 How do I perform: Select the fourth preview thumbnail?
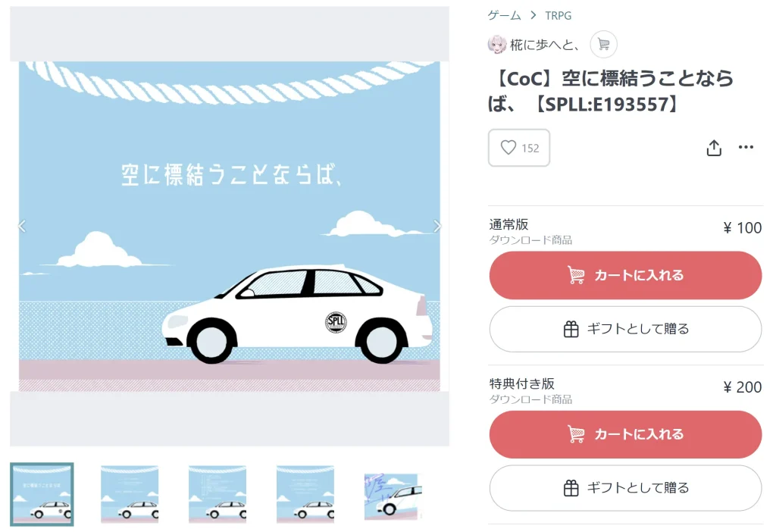click(x=305, y=494)
